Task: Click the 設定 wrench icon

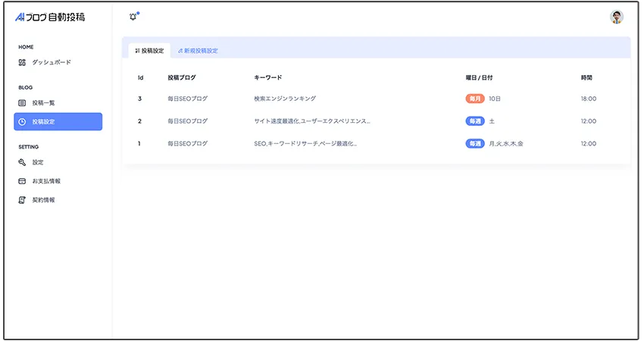Action: (22, 162)
